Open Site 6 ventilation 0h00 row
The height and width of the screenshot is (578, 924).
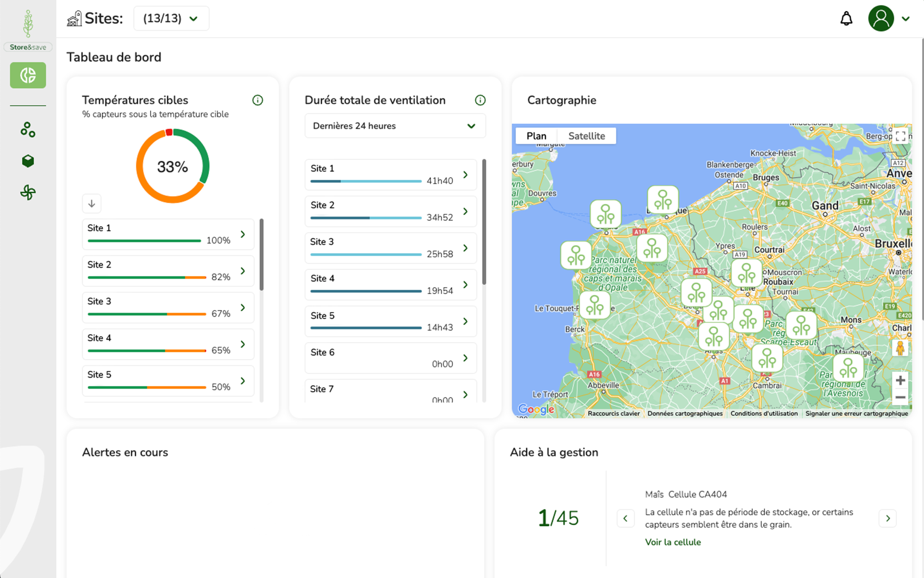tap(391, 358)
